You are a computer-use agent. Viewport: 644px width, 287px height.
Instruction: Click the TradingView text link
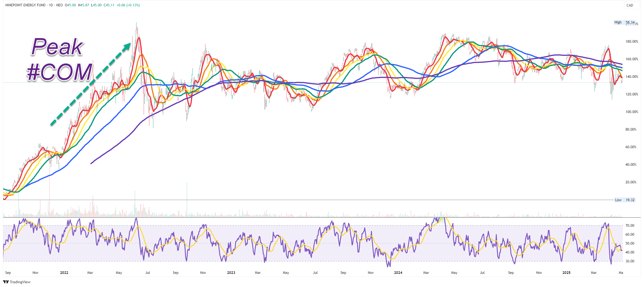20,282
